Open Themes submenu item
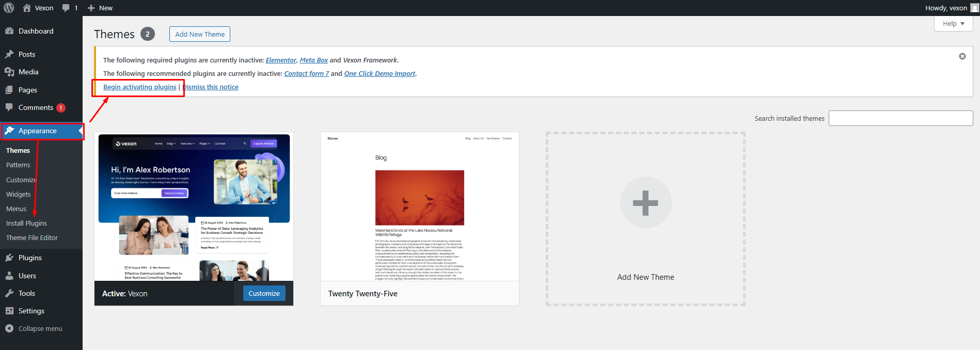 tap(18, 150)
